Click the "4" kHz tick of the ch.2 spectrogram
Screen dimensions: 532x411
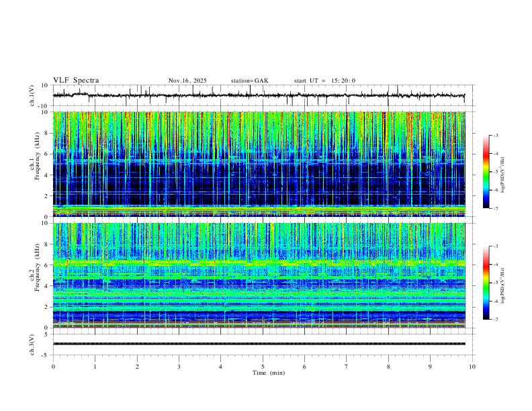47,286
